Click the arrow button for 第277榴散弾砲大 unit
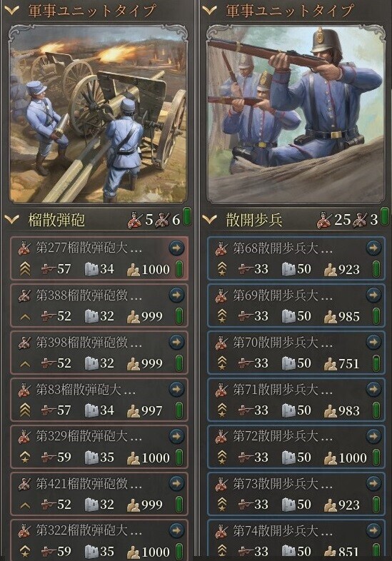 (x=176, y=248)
